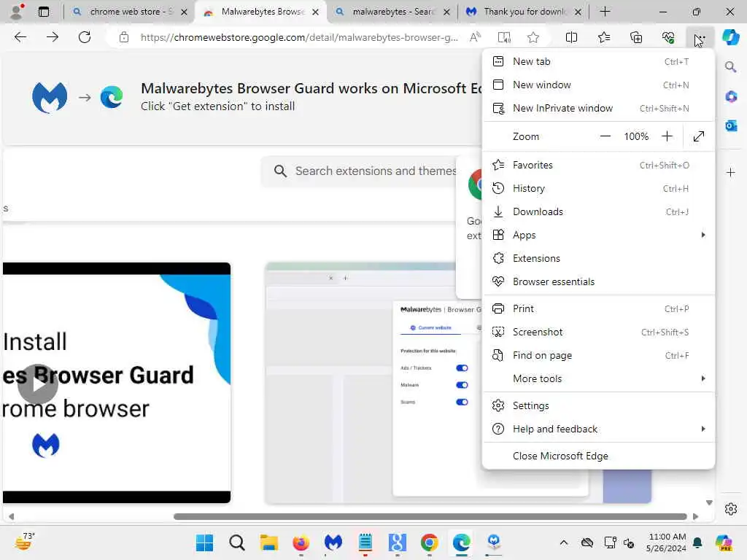Expand Help and feedback submenu
This screenshot has width=747, height=560.
pos(598,429)
